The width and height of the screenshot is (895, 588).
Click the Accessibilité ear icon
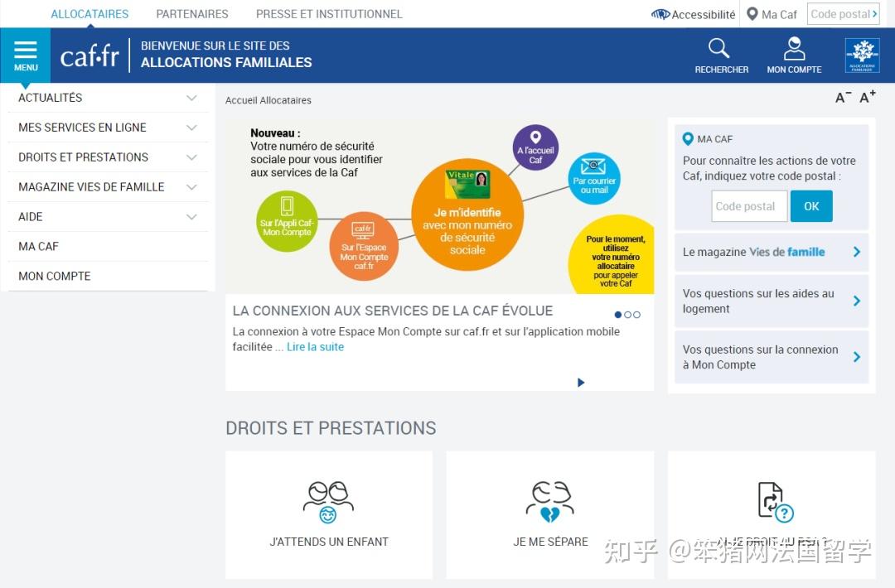tap(661, 14)
